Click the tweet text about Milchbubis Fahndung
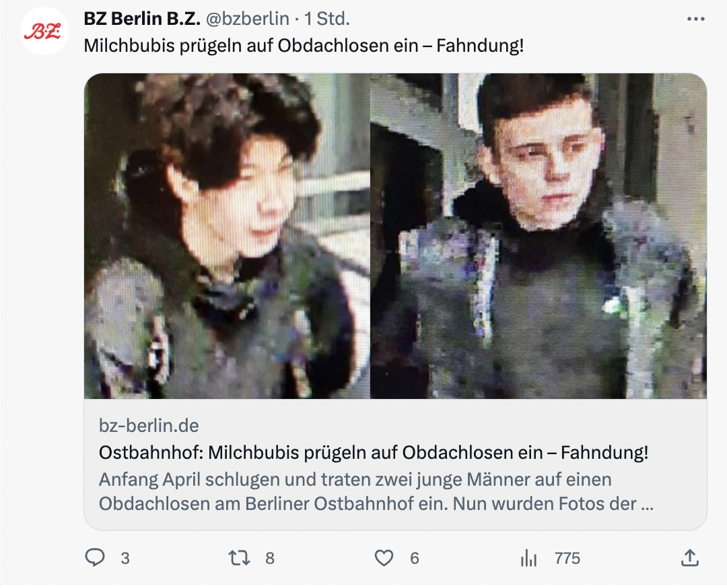This screenshot has width=727, height=588. coord(304,46)
